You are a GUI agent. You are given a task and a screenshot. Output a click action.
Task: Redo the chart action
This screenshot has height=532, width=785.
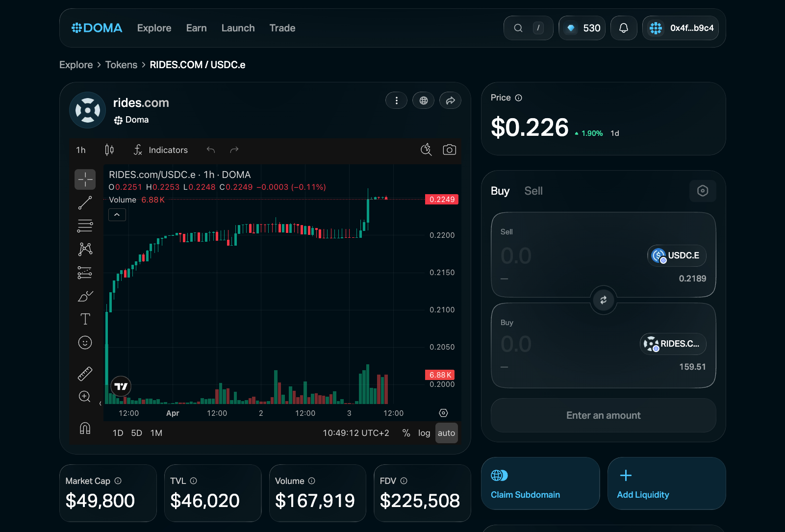tap(234, 150)
